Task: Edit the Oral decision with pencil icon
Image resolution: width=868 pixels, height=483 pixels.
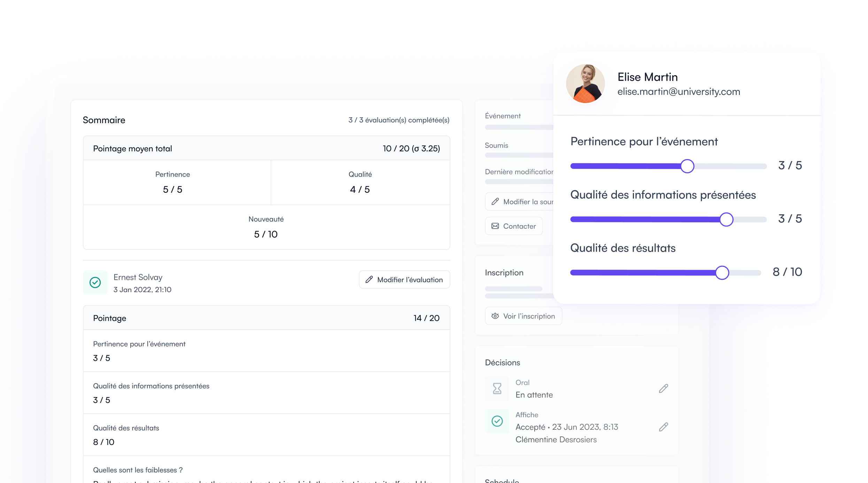Action: click(664, 388)
